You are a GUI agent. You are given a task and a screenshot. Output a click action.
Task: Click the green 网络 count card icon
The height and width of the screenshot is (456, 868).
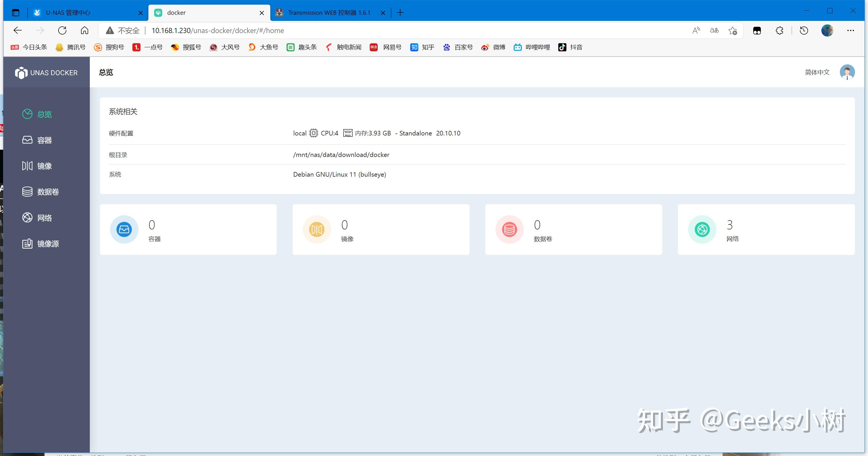(702, 229)
